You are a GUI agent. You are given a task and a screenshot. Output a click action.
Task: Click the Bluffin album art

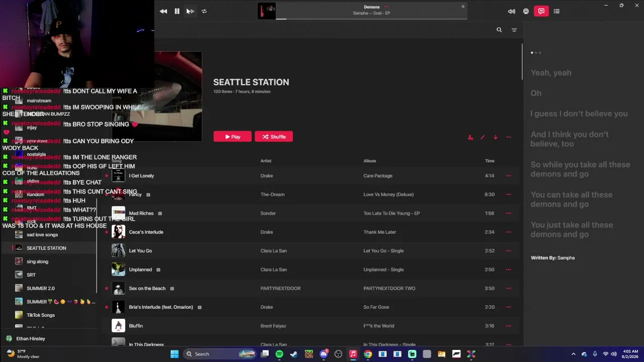[x=118, y=326]
